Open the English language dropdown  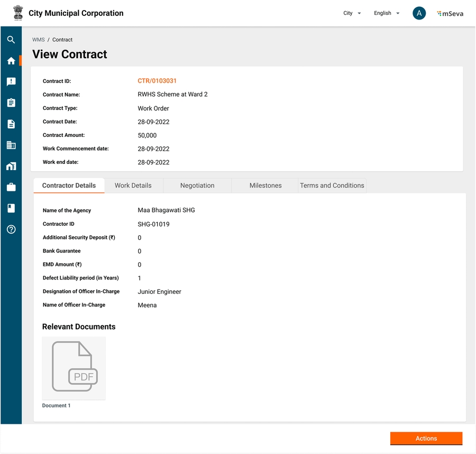(386, 13)
